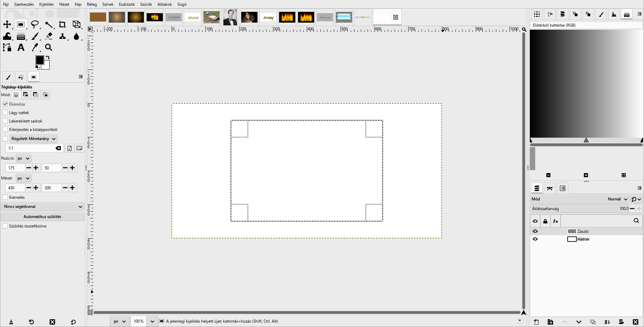644x327 pixels.
Task: Select the Free Select lasso tool
Action: click(35, 24)
